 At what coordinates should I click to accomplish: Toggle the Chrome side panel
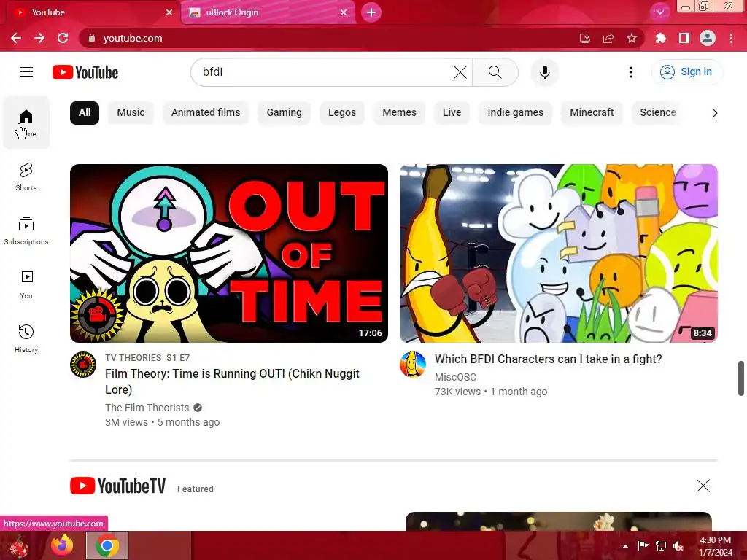(684, 38)
